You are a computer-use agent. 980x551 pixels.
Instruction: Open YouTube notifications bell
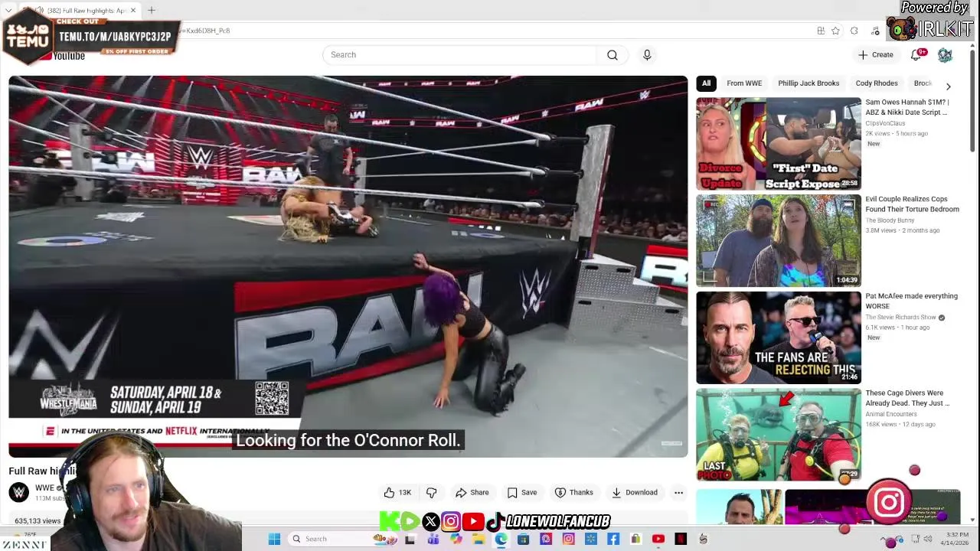[x=916, y=55]
